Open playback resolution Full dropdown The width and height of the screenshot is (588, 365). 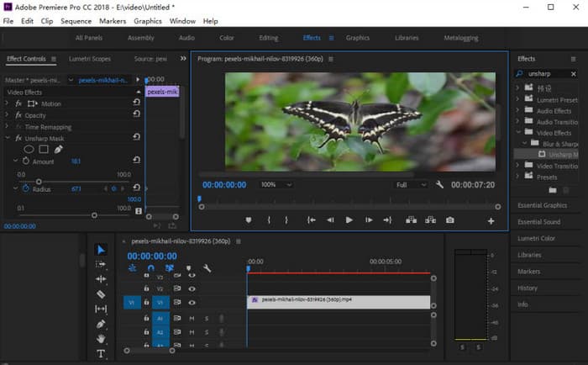click(412, 185)
